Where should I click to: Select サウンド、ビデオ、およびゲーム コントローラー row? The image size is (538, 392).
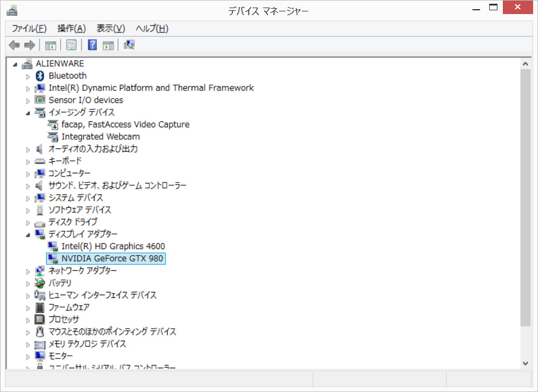[117, 186]
